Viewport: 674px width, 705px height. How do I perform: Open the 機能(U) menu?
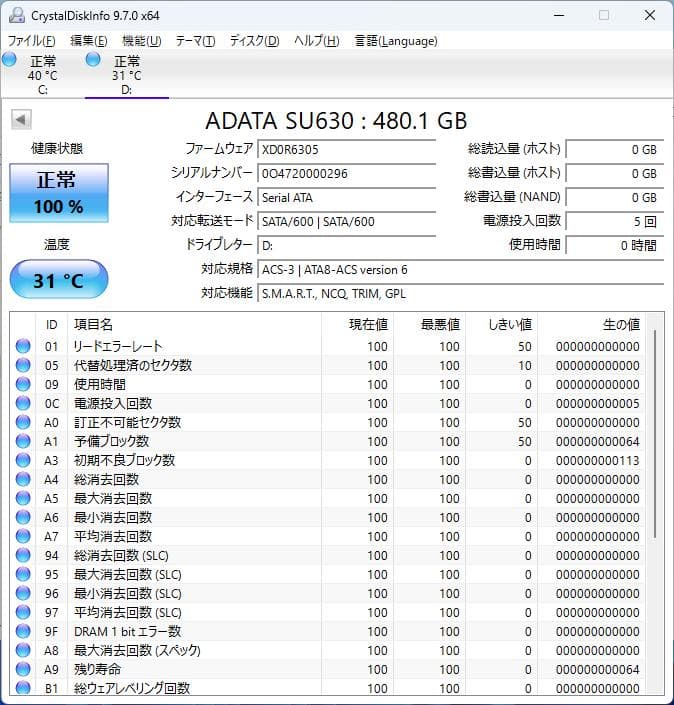click(x=142, y=41)
